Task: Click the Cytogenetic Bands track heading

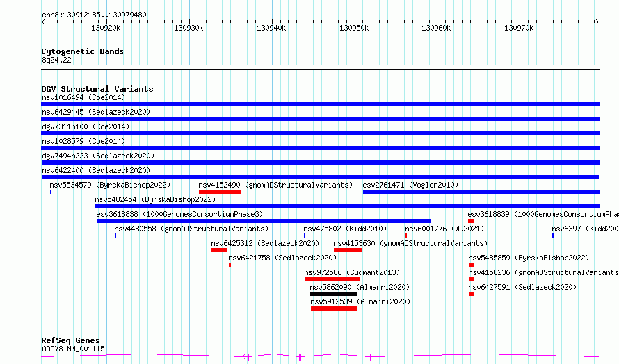Action: (x=83, y=51)
